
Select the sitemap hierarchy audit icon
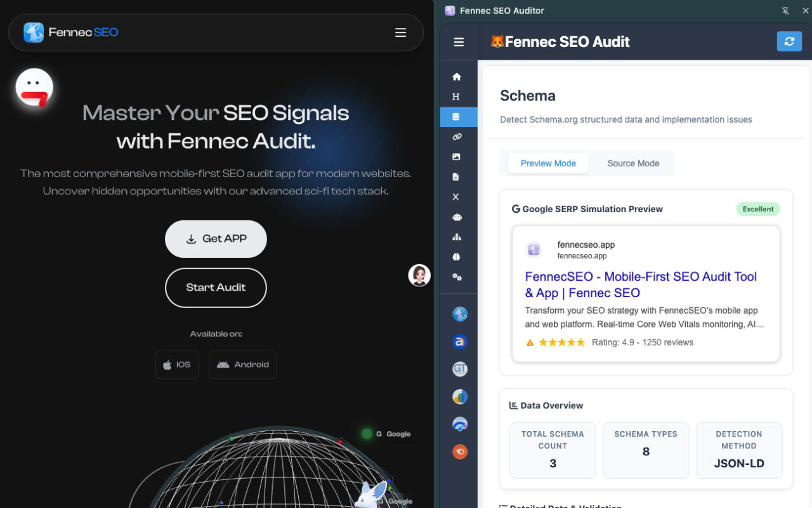[456, 236]
